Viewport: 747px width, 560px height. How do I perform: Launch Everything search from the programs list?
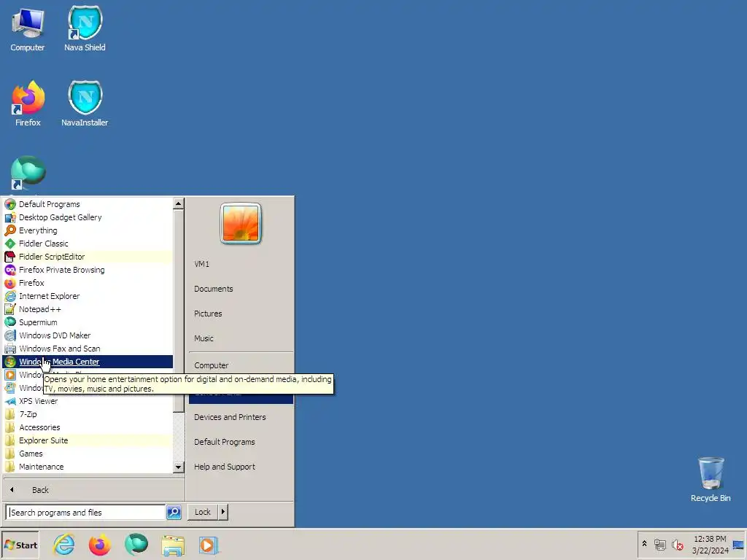pos(88,230)
